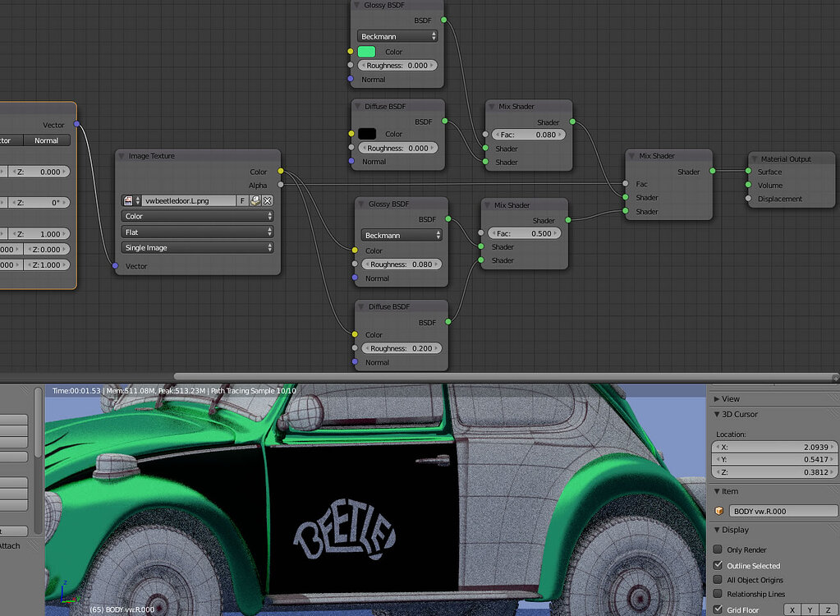
Task: Click the Material Output Displacement socket
Action: click(x=748, y=198)
